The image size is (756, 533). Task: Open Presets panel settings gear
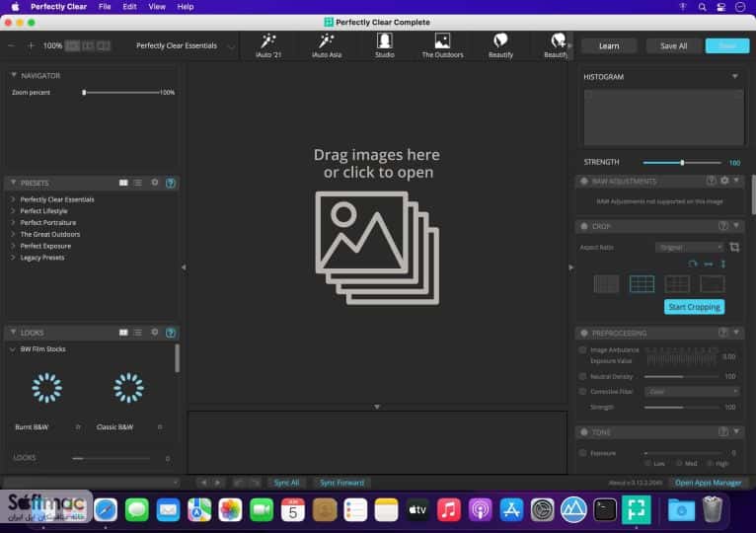point(155,183)
